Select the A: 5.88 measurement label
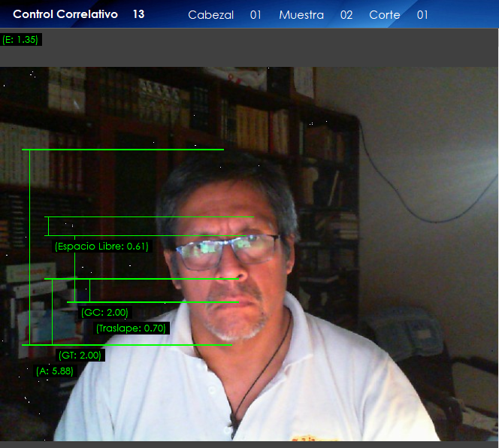 (55, 371)
